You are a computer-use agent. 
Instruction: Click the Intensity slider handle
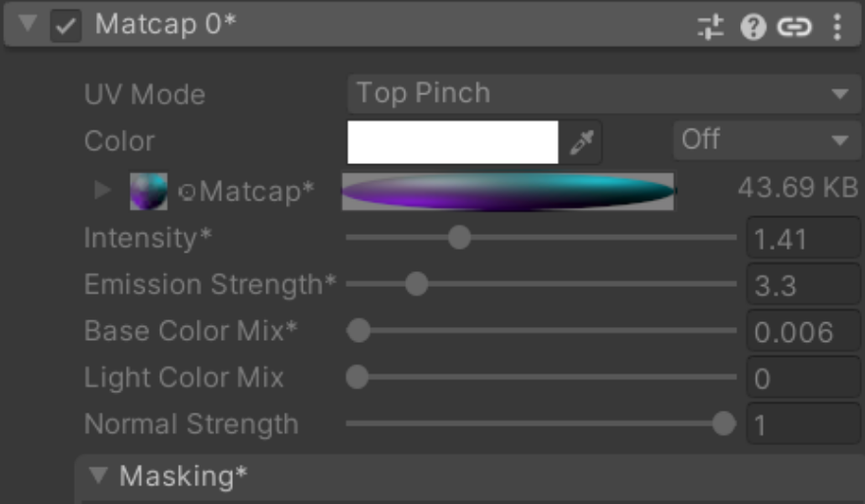tap(459, 238)
